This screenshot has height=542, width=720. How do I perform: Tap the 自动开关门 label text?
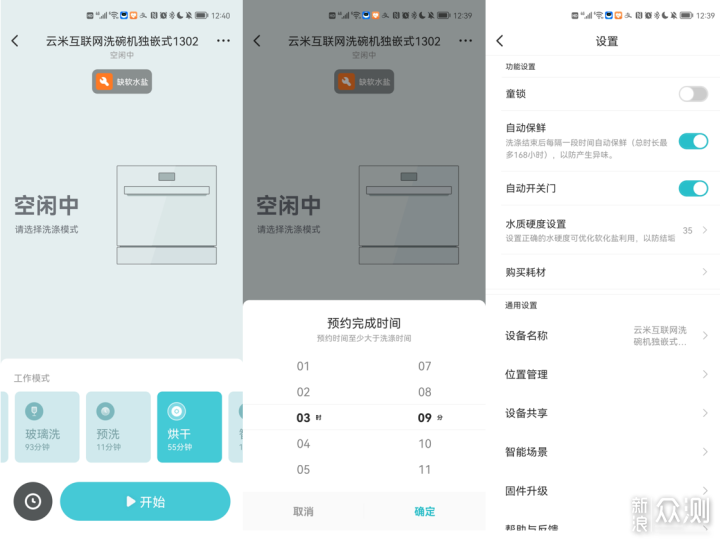(530, 188)
